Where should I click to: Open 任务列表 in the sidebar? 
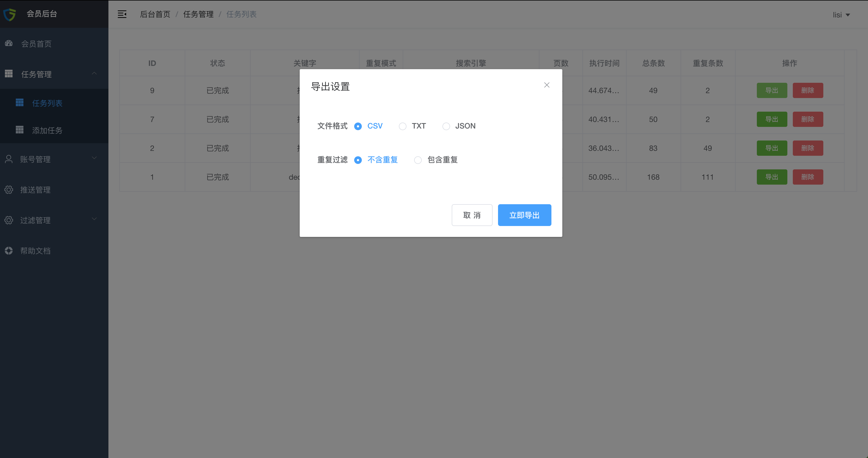[x=47, y=103]
